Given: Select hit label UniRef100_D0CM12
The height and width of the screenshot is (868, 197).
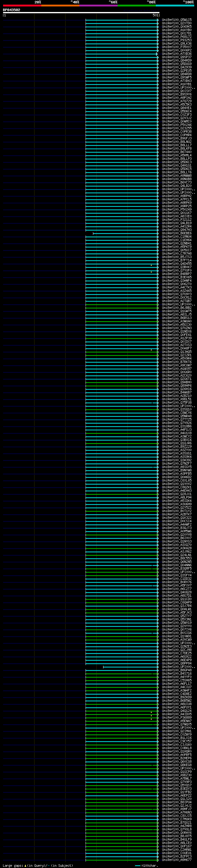Looking at the screenshot, I should [x=177, y=297].
